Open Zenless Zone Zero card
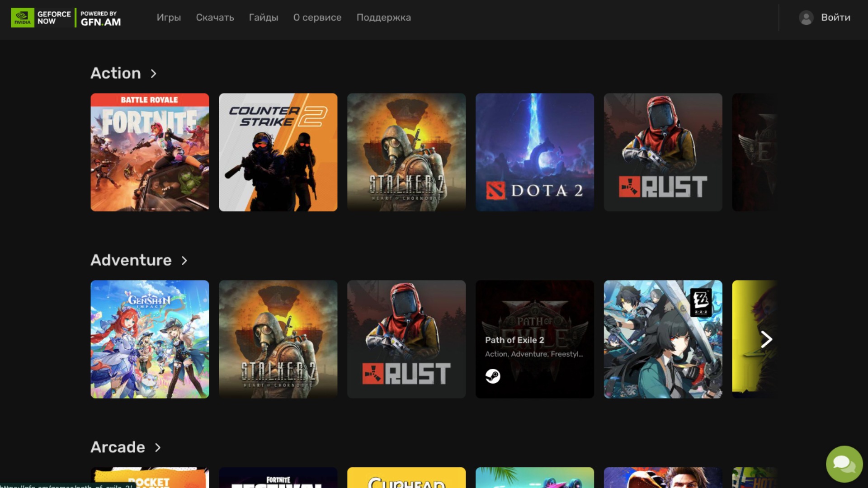The height and width of the screenshot is (488, 868). [663, 339]
